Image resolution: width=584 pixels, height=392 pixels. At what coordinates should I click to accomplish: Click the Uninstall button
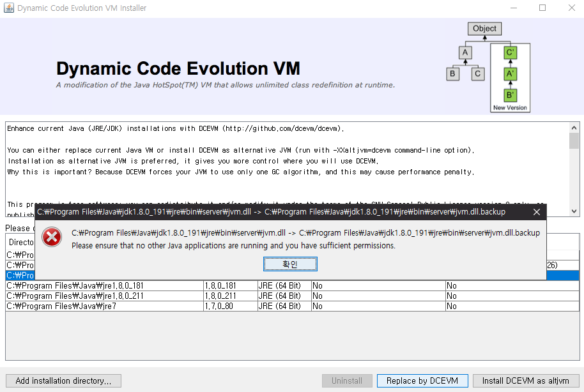tap(347, 381)
